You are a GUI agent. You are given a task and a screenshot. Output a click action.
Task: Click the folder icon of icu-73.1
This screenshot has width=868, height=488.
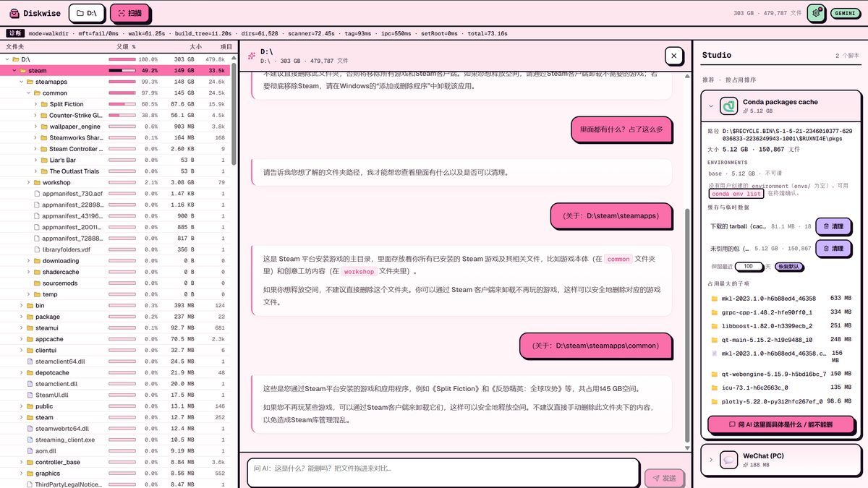coord(715,388)
